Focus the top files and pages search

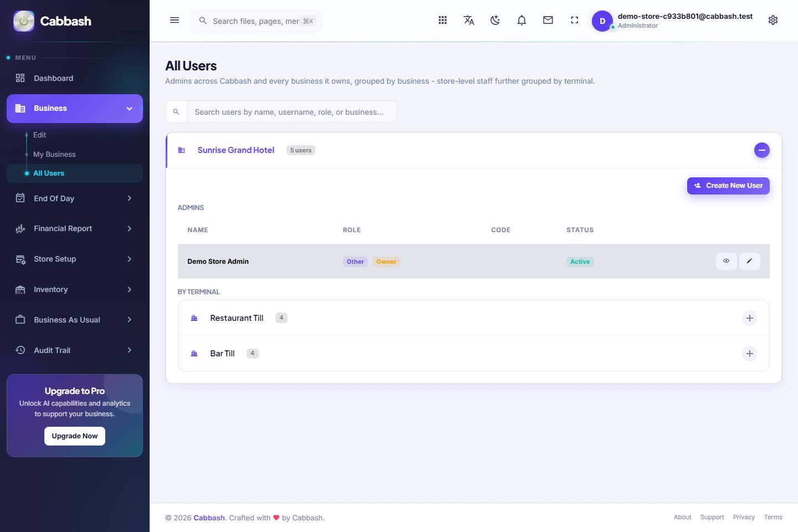[256, 21]
